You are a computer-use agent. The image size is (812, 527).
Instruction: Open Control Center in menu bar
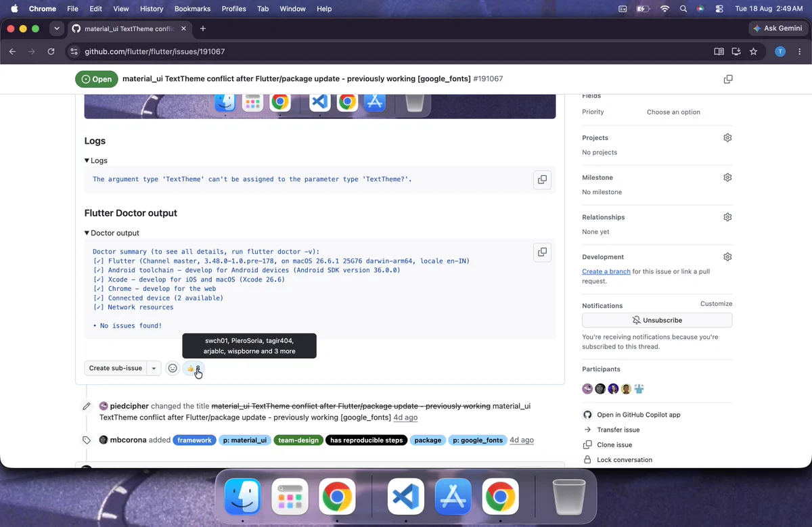[x=719, y=9]
